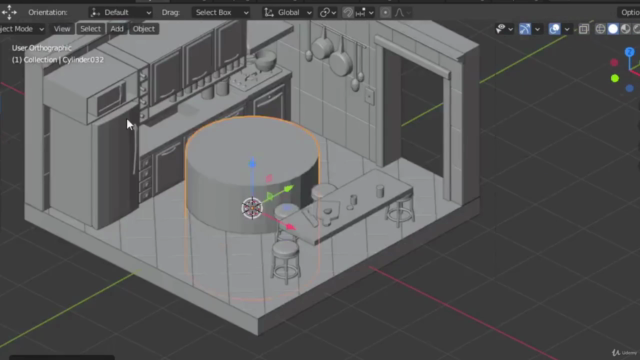Click the Options button at top right
Viewport: 640px width, 360px height.
point(629,13)
